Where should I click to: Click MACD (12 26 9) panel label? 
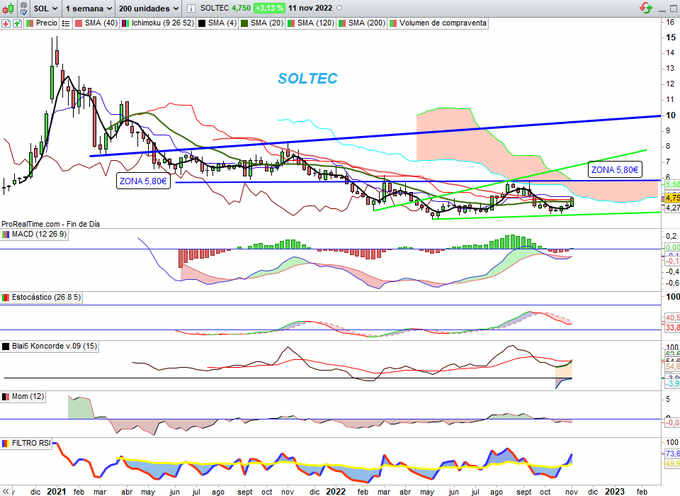point(39,234)
